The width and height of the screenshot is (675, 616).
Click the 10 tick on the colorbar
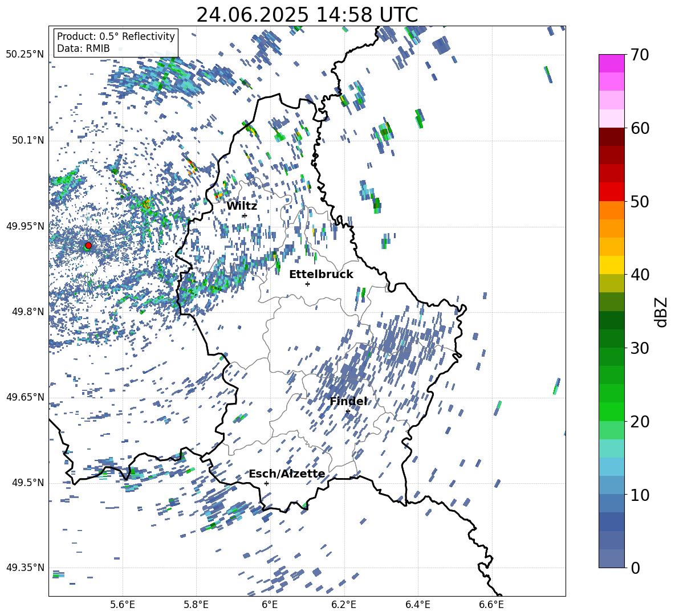click(x=639, y=495)
